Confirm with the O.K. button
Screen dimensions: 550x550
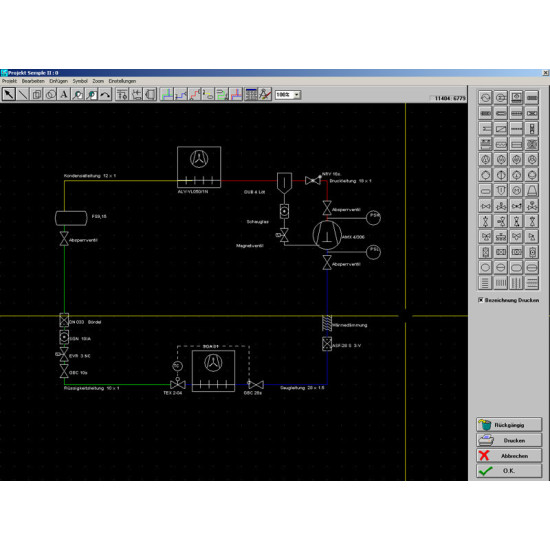tap(509, 471)
